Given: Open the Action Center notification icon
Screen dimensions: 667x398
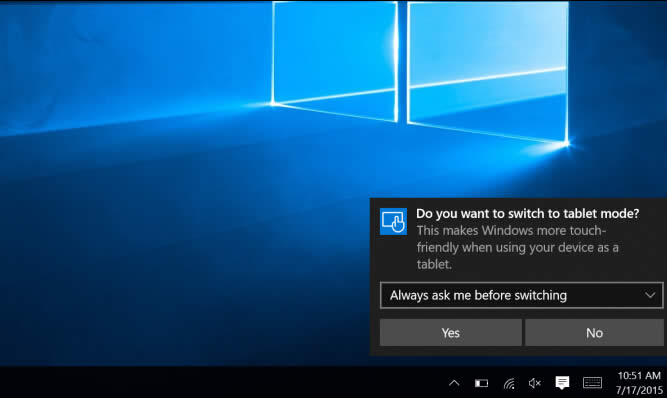Looking at the screenshot, I should [x=562, y=383].
